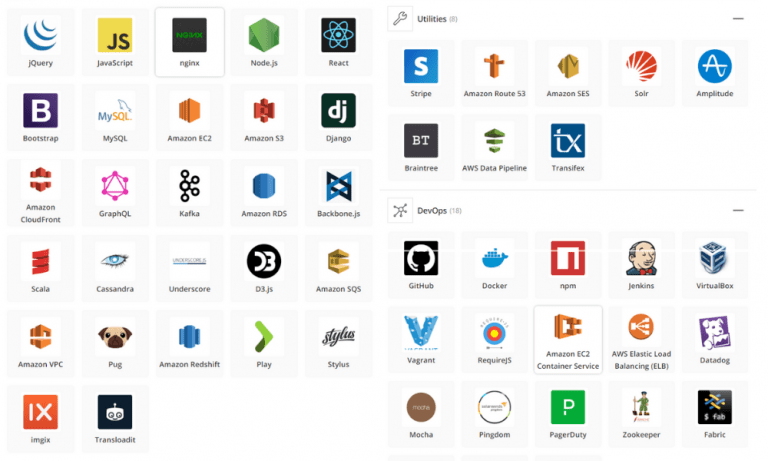The width and height of the screenshot is (768, 461).
Task: Open the imgix tool card
Action: coord(41,419)
